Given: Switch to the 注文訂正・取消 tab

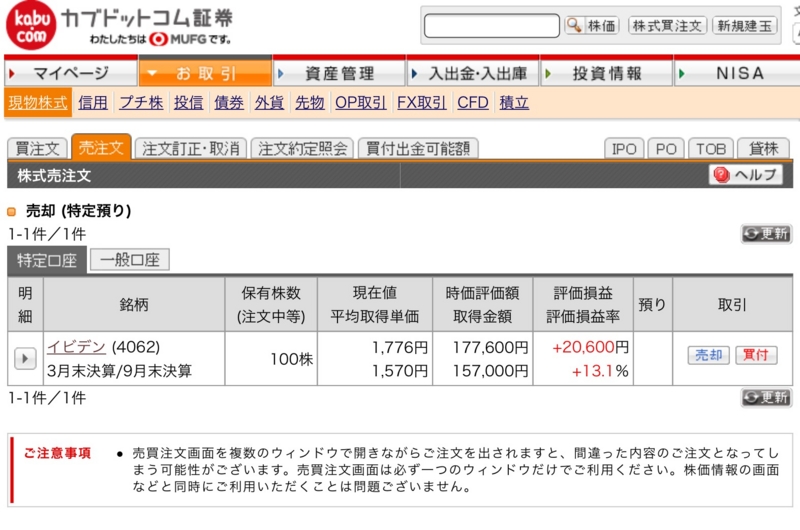Looking at the screenshot, I should [191, 148].
